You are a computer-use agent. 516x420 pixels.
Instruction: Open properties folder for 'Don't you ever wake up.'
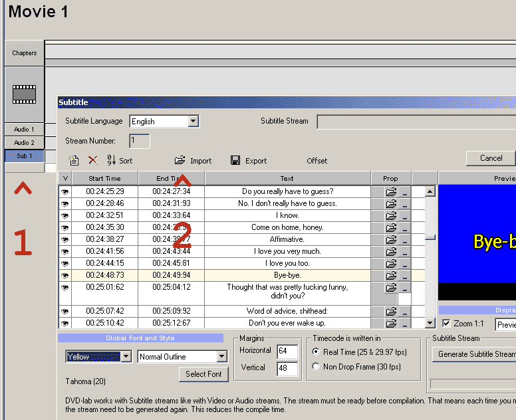[x=391, y=323]
